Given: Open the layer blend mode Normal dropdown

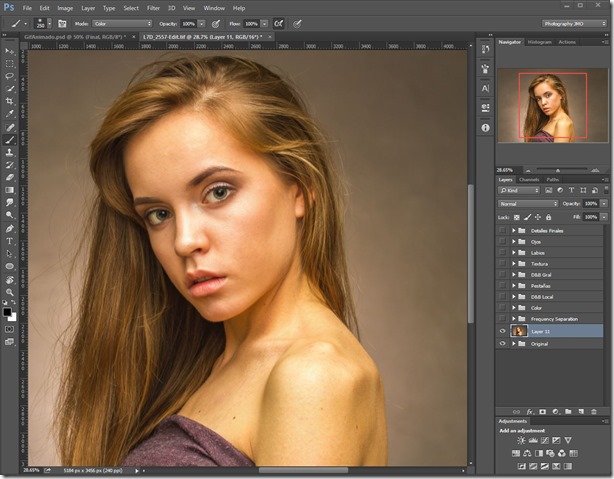Looking at the screenshot, I should pyautogui.click(x=528, y=204).
